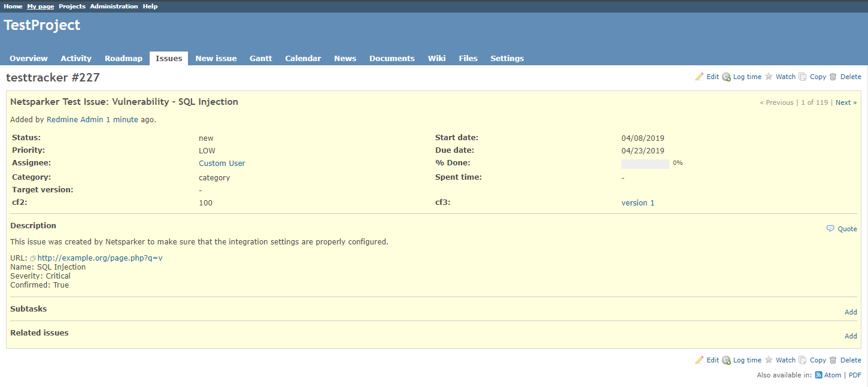Toggle the Watch star for this issue

(769, 76)
